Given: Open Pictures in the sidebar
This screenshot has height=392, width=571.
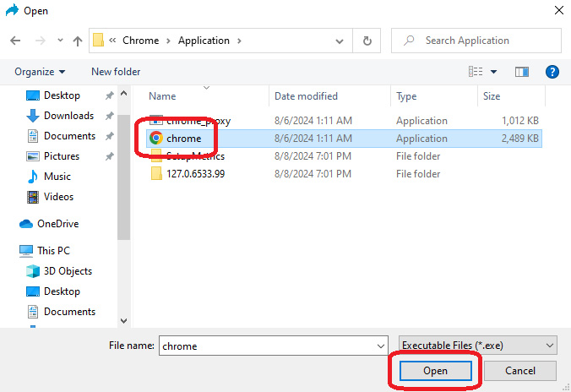Looking at the screenshot, I should click(x=62, y=156).
